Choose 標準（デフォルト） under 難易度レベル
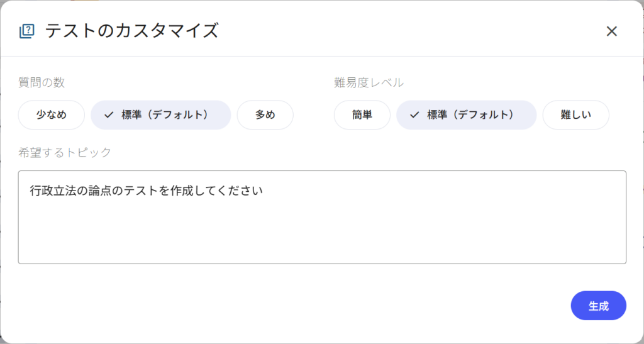Screen dimensions: 644x344 pos(470,115)
